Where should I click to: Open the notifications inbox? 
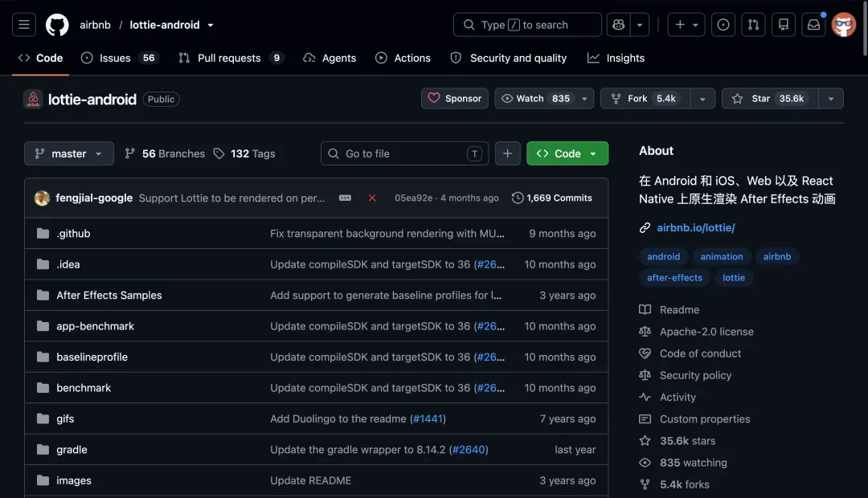[x=813, y=25]
